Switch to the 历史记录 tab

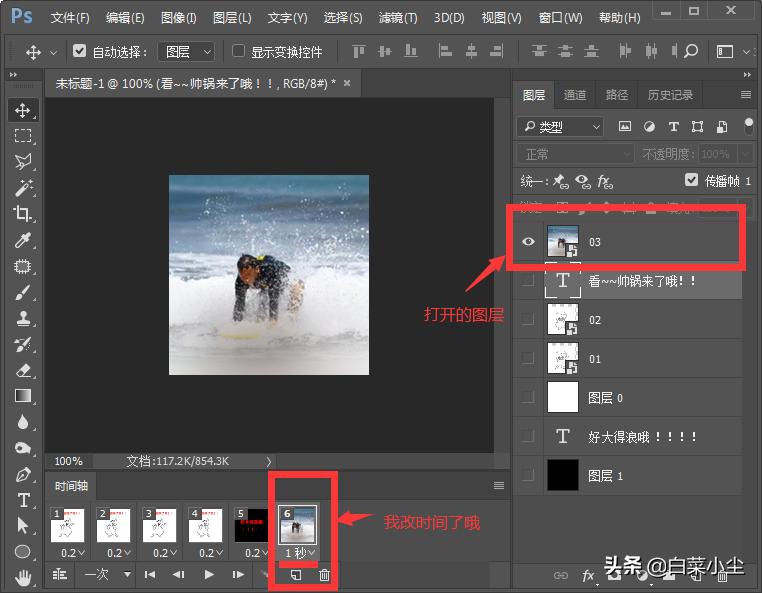(670, 95)
